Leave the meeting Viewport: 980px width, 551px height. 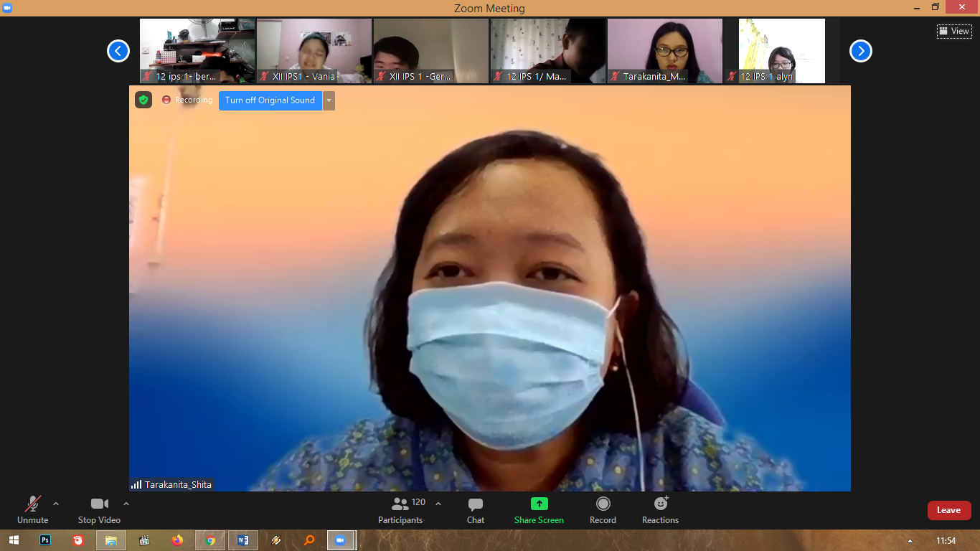click(949, 510)
